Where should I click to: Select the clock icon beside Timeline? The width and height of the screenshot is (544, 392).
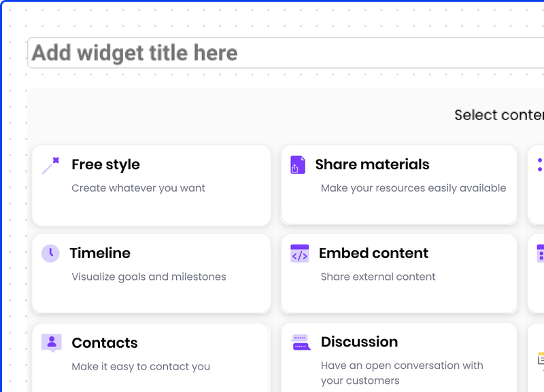tap(50, 254)
